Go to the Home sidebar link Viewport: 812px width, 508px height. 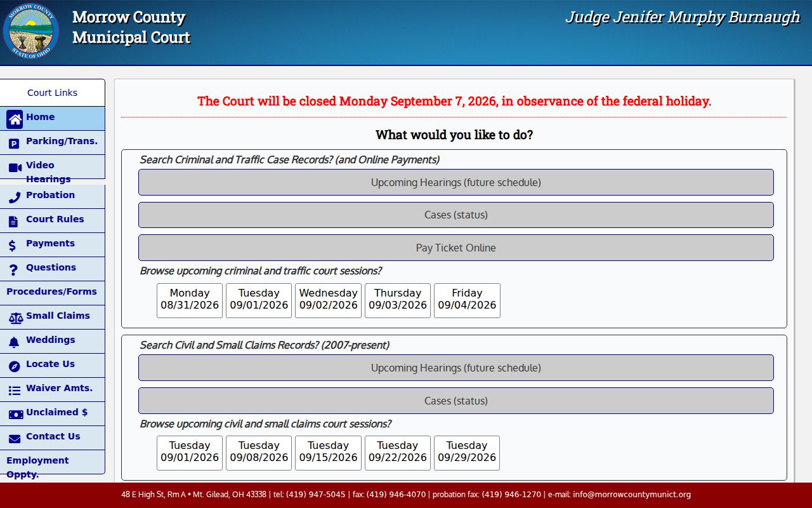tap(52, 119)
